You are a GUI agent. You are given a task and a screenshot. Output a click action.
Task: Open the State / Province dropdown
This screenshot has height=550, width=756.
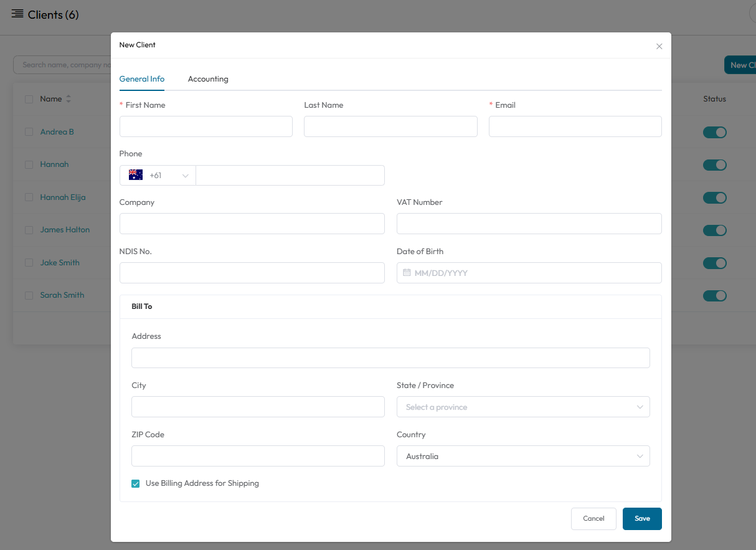tap(523, 407)
